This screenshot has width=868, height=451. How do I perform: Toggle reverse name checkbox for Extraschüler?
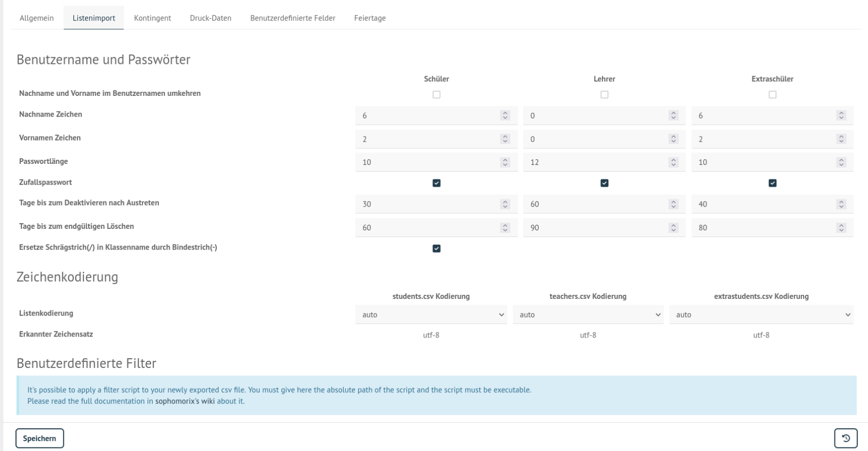(772, 95)
